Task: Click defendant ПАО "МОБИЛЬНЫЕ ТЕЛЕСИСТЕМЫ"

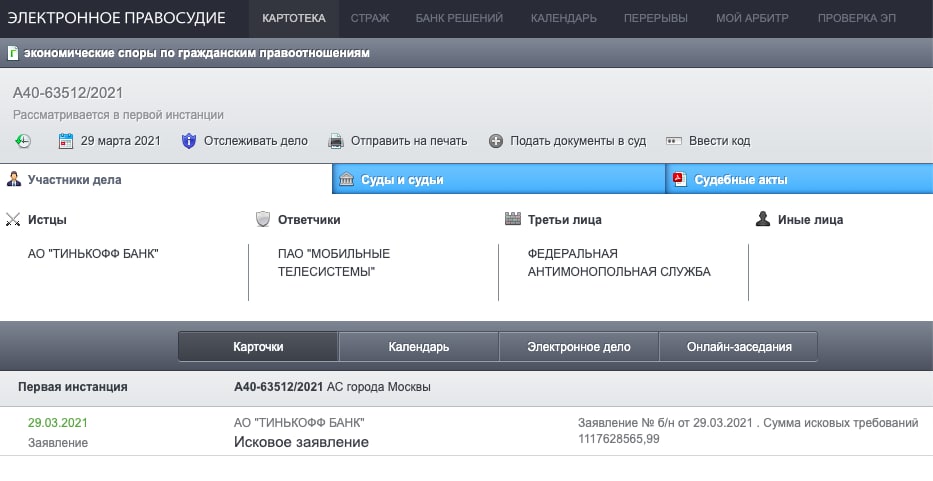Action: point(334,263)
